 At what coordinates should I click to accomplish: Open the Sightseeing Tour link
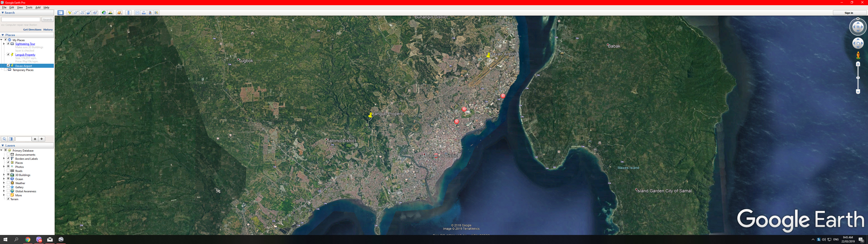pyautogui.click(x=25, y=44)
